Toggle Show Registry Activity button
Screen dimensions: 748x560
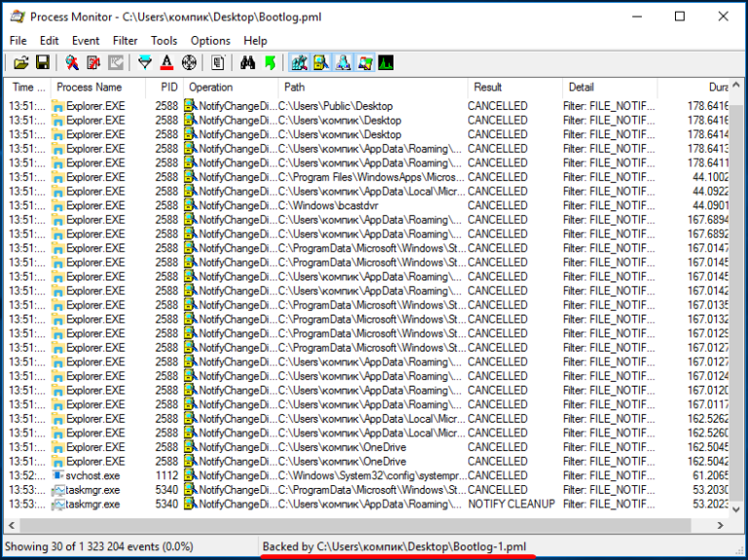click(x=299, y=63)
